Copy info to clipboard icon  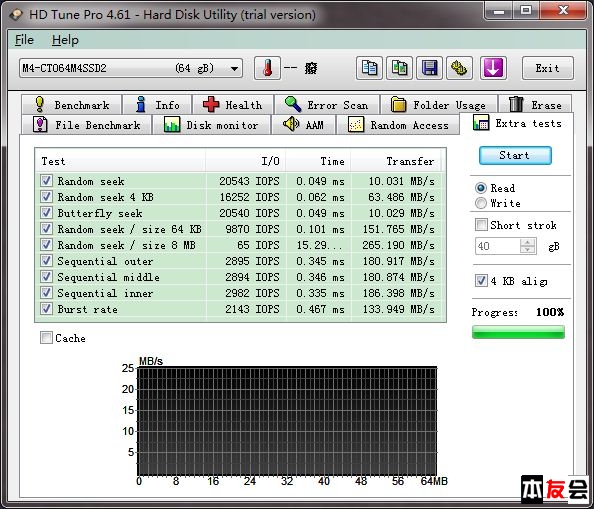(x=369, y=68)
